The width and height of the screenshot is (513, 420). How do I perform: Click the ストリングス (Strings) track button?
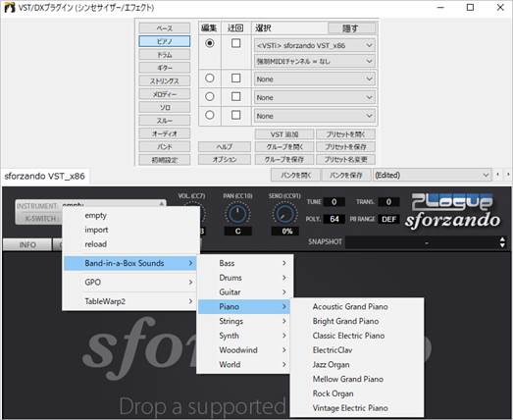(x=164, y=80)
